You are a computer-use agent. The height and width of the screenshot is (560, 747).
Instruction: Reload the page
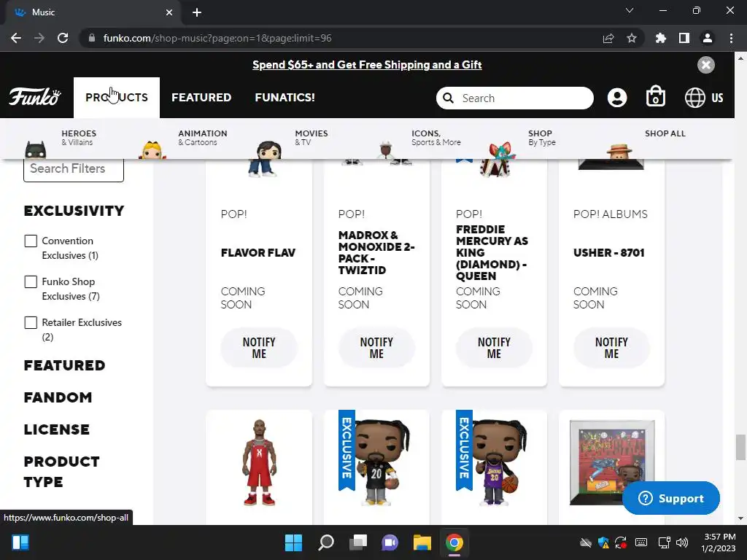tap(63, 38)
